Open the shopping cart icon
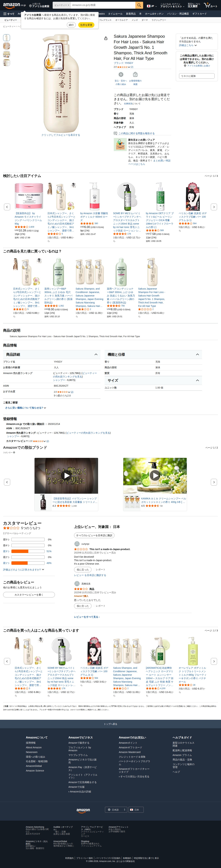Image resolution: width=221 pixels, height=868 pixels. click(211, 5)
